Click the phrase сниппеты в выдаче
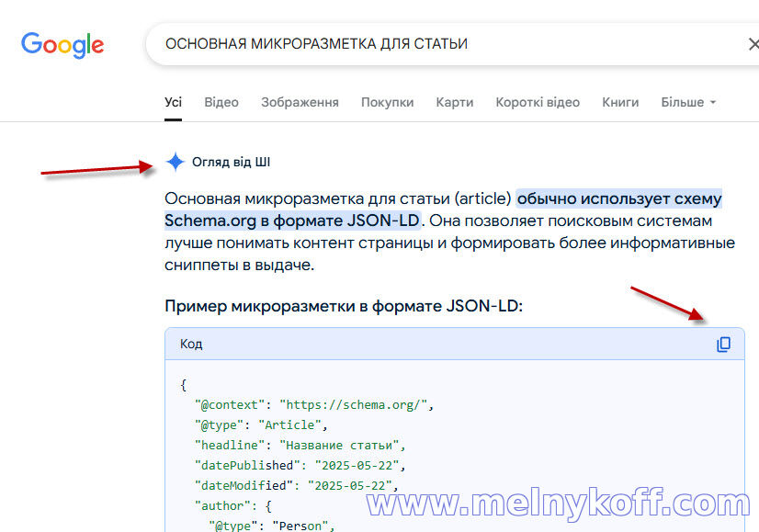The height and width of the screenshot is (532, 759). [239, 266]
